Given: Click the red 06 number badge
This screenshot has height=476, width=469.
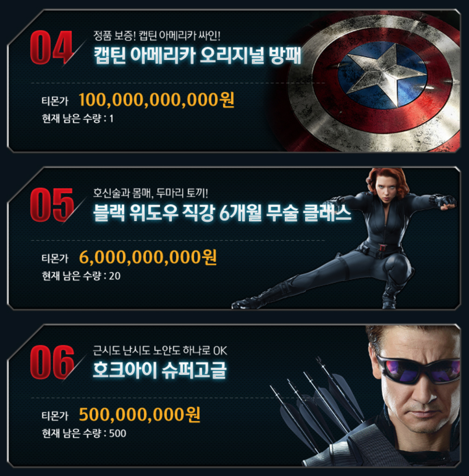Looking at the screenshot, I should point(52,362).
